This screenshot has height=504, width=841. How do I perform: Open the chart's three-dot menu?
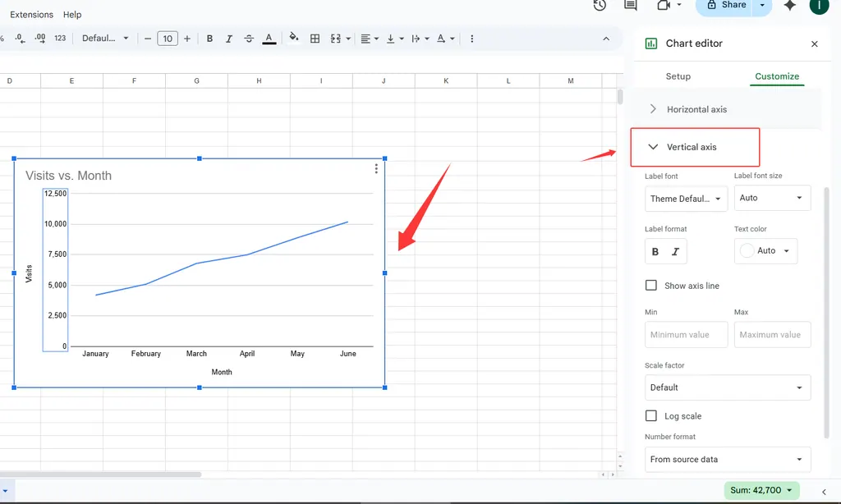376,169
